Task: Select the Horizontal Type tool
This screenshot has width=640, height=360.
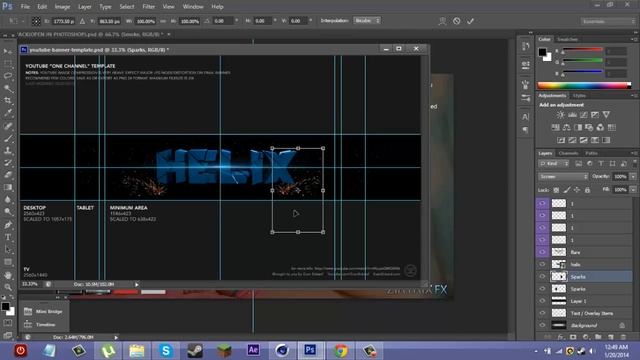Action: (x=7, y=237)
